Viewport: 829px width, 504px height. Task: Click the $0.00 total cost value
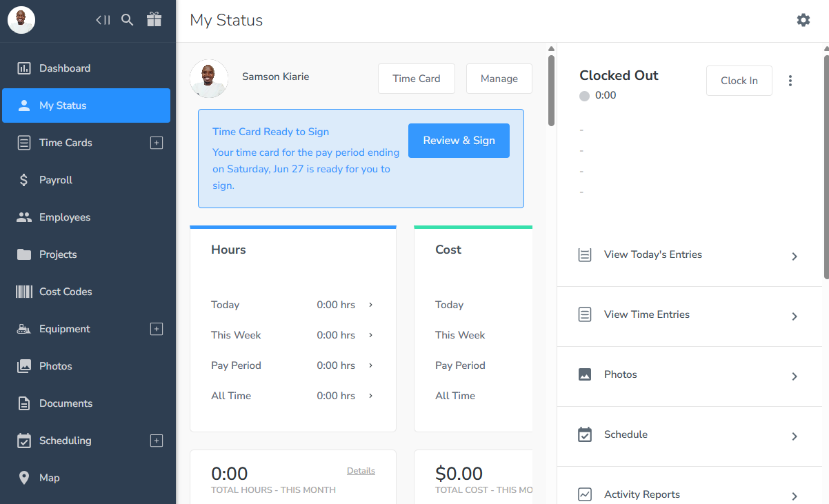click(459, 474)
